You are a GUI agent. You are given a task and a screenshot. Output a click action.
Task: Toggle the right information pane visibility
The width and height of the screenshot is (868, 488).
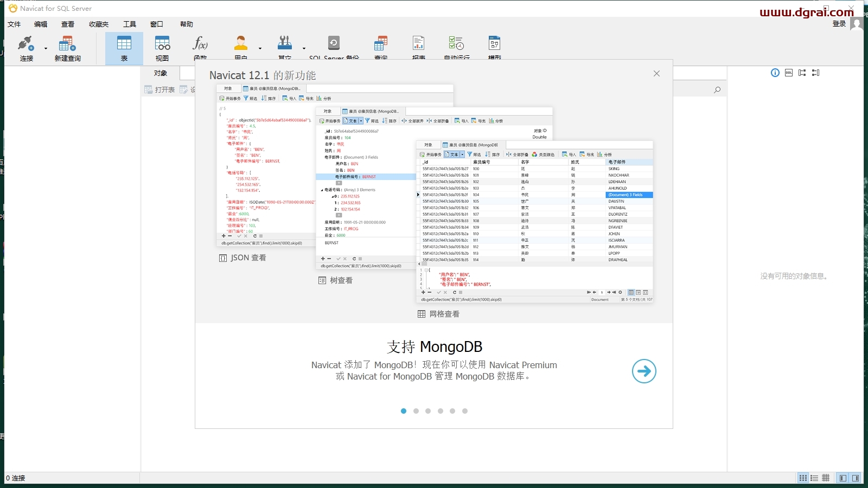tap(856, 478)
